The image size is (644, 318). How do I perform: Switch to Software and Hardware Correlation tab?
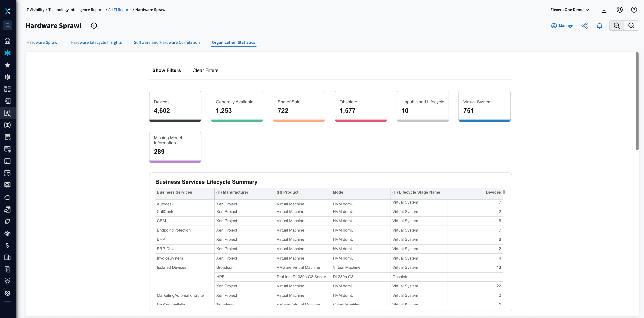[167, 42]
